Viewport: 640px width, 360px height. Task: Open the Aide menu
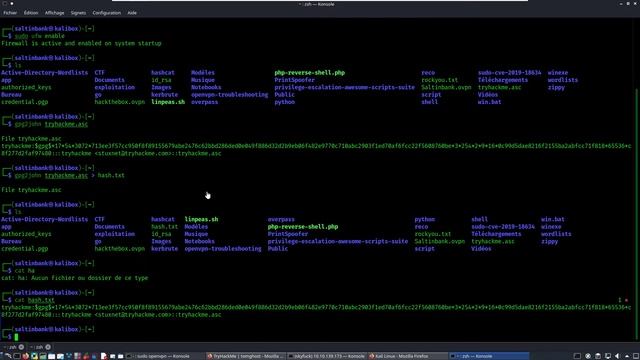[132, 13]
